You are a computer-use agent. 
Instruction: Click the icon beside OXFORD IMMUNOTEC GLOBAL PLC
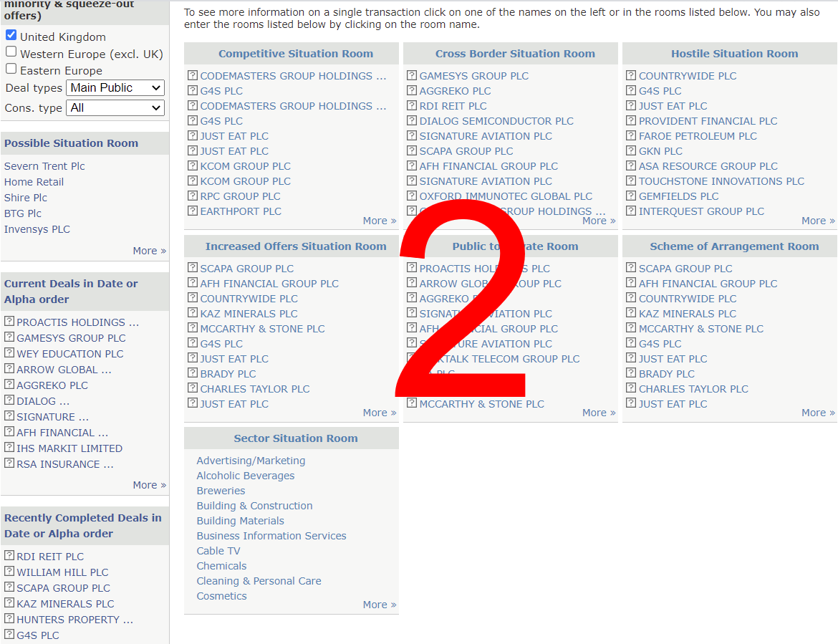click(x=412, y=196)
